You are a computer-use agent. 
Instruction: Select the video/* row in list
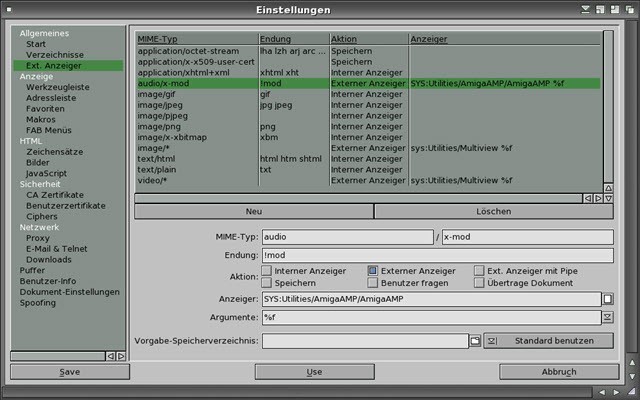pos(369,180)
